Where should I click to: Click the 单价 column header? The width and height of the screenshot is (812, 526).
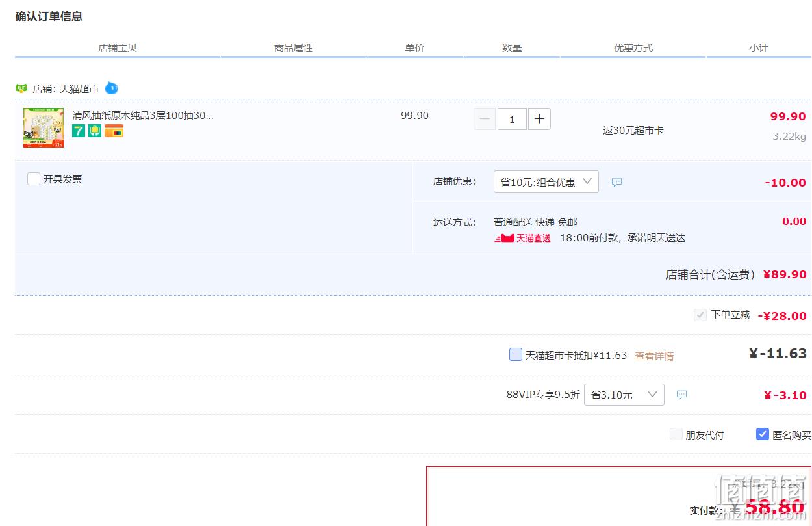click(414, 47)
